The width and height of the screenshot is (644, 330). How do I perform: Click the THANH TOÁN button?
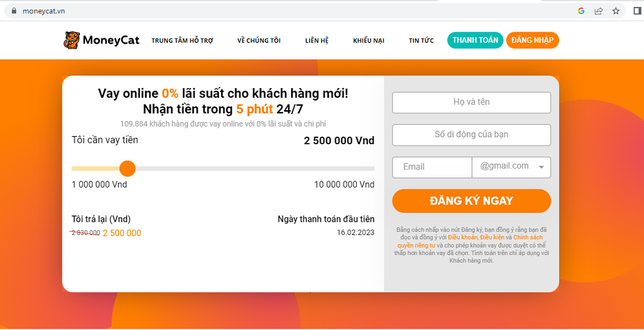[x=475, y=40]
